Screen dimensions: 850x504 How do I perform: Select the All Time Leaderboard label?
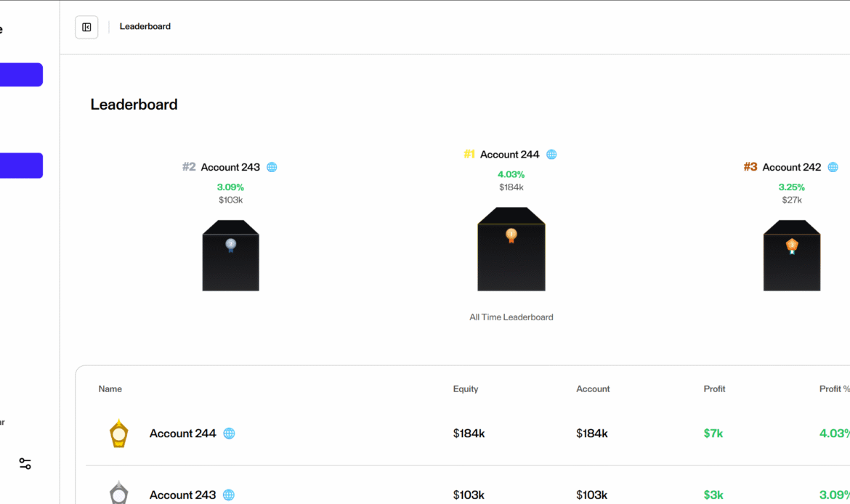tap(511, 317)
